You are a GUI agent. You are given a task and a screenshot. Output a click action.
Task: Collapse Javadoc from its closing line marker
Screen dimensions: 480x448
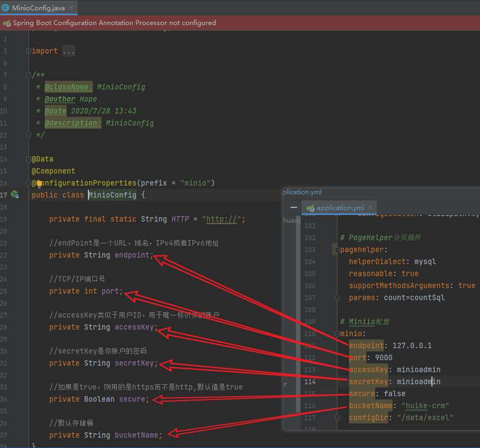[x=28, y=135]
